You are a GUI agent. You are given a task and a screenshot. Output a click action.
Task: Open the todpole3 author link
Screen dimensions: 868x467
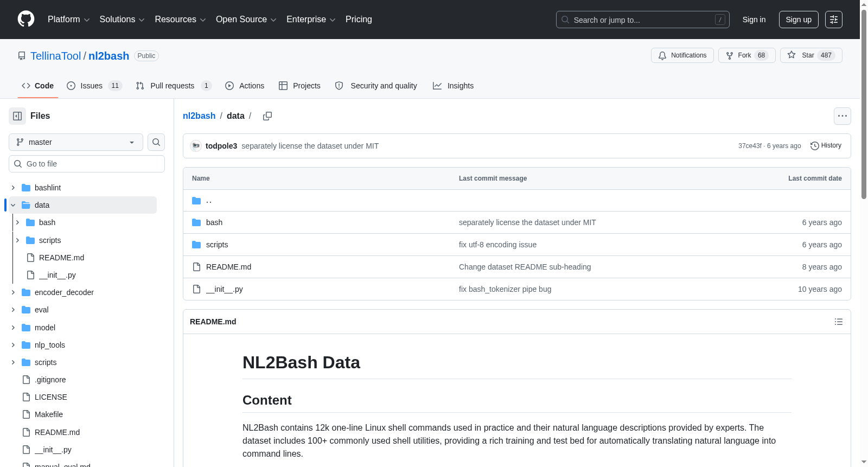(x=221, y=146)
